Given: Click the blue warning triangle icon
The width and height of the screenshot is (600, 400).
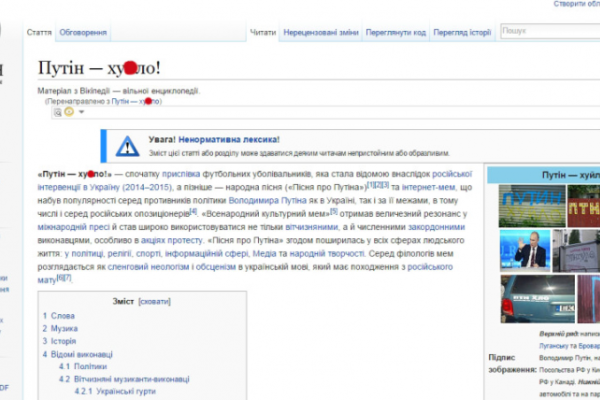Looking at the screenshot, I should 127,146.
